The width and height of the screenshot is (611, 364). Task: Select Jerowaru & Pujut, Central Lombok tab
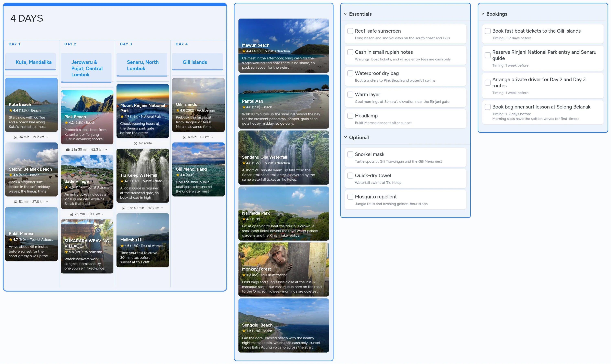(x=86, y=68)
